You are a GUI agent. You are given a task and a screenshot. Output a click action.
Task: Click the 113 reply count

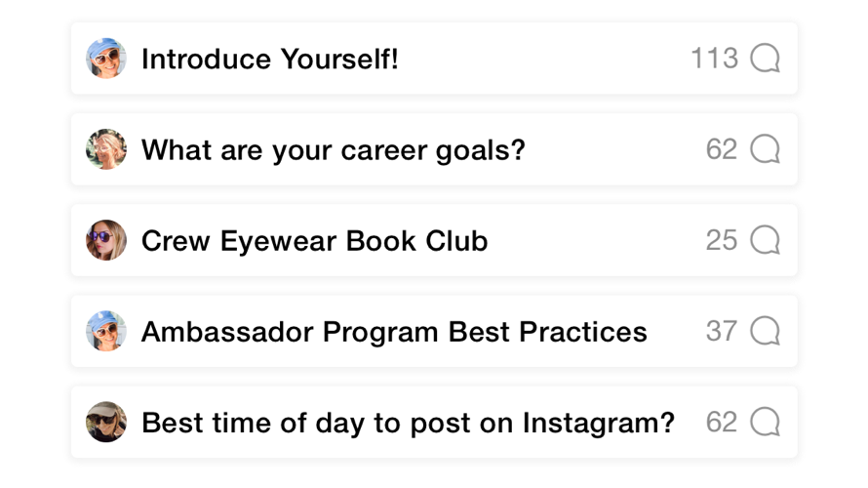[714, 59]
